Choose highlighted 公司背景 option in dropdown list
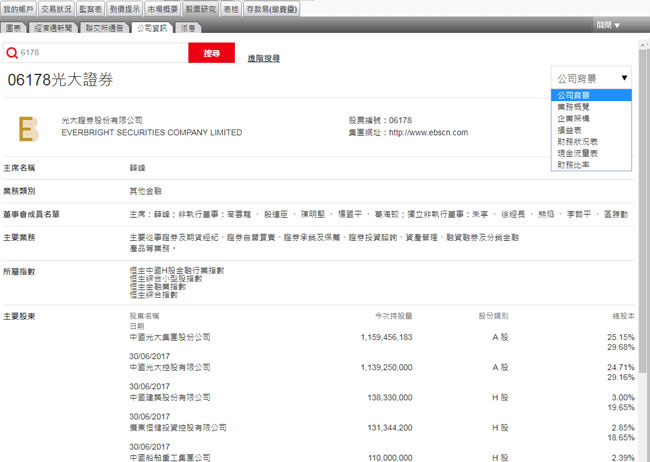Image resolution: width=650 pixels, height=462 pixels. coord(591,95)
